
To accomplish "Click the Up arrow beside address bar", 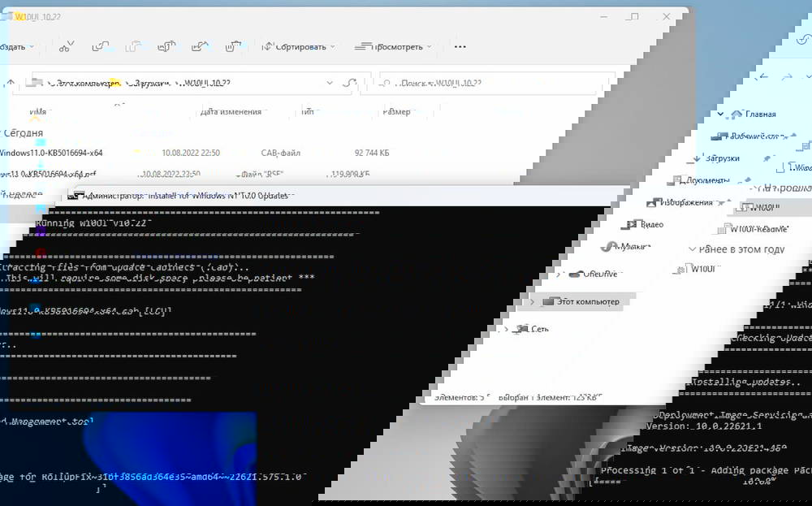I will click(11, 83).
